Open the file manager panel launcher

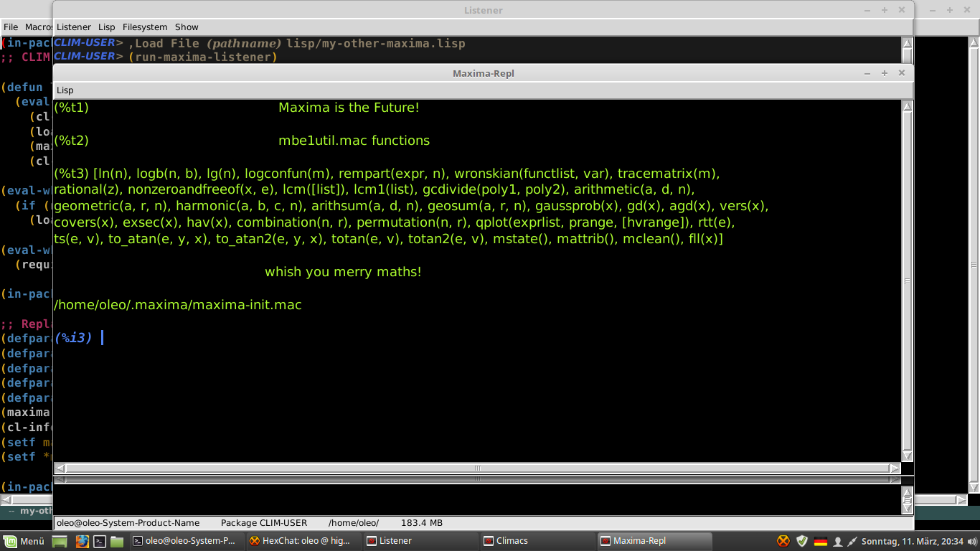[117, 541]
